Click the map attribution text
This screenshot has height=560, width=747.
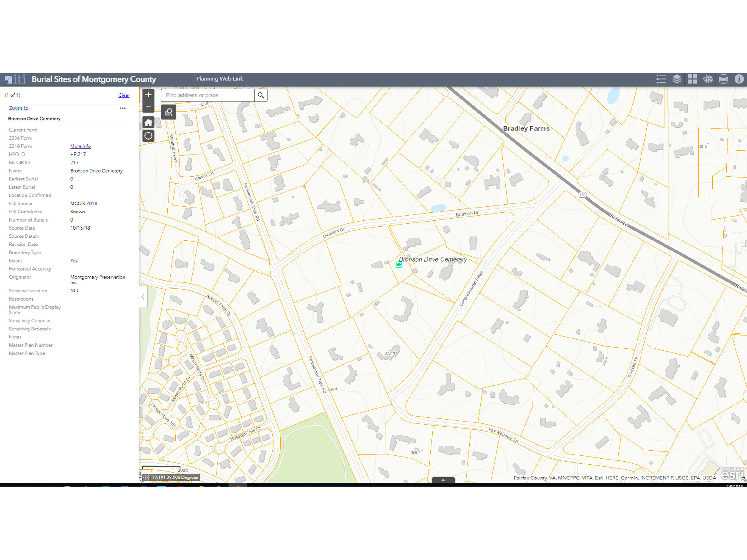(615, 478)
